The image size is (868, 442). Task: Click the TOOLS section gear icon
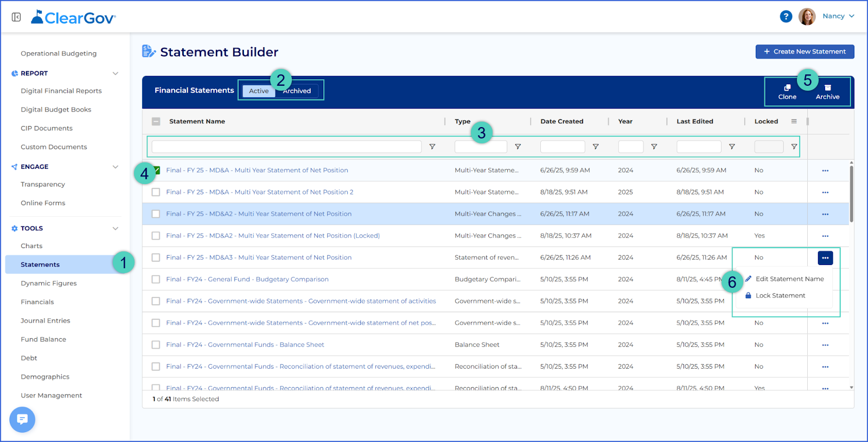15,229
